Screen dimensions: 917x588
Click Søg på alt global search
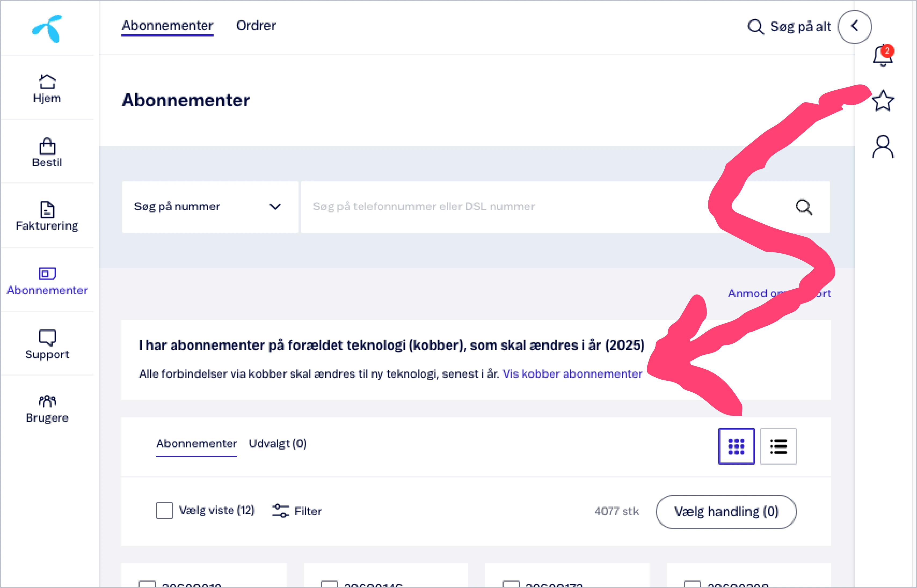(x=789, y=26)
